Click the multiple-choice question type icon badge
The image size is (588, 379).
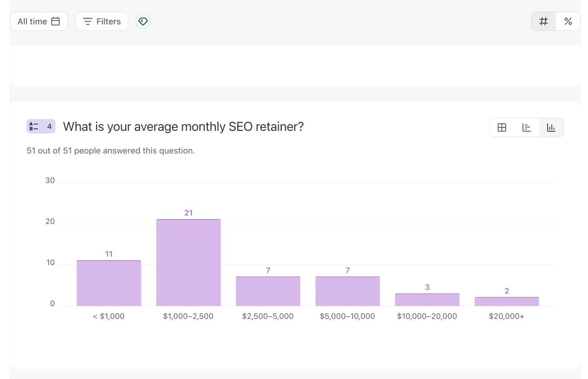pos(41,126)
